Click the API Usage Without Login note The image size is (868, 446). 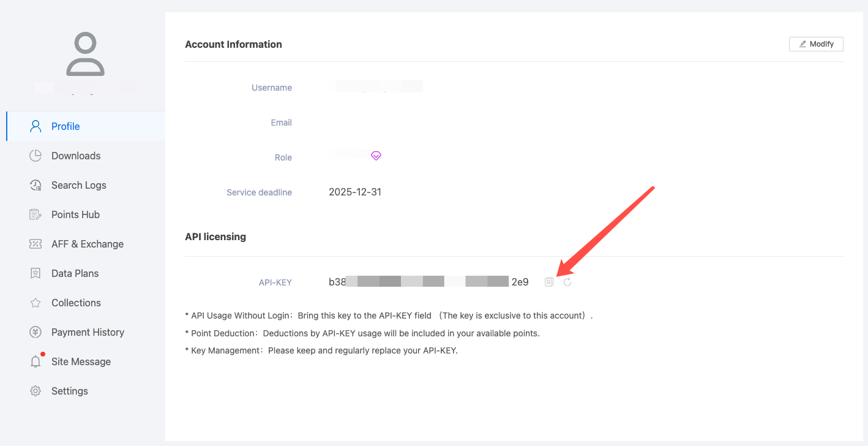click(389, 316)
